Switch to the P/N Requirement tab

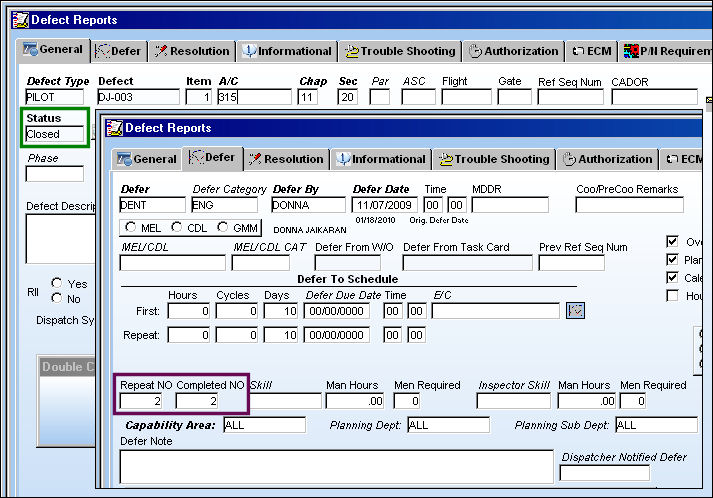point(667,51)
